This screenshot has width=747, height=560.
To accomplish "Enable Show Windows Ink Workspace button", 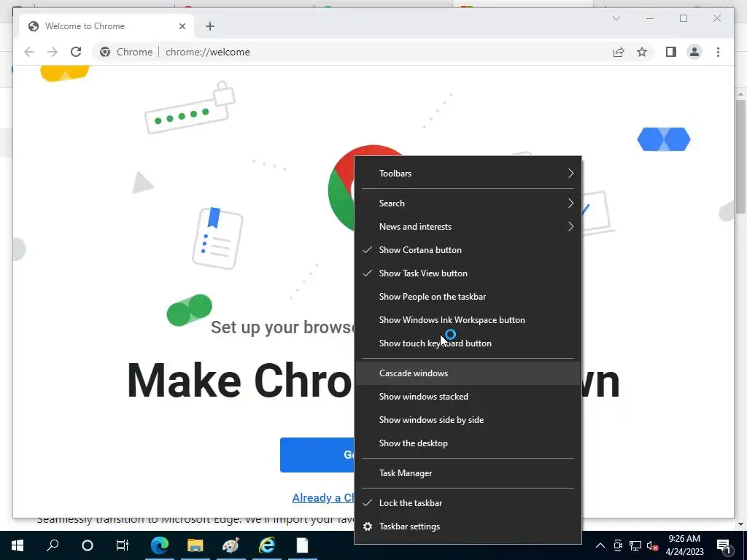I will [x=468, y=320].
